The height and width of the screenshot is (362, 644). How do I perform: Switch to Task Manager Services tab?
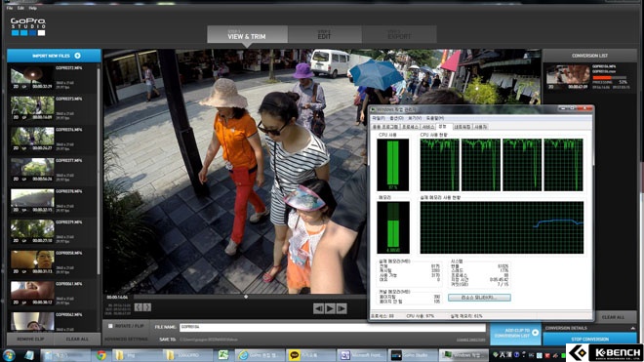(x=428, y=127)
